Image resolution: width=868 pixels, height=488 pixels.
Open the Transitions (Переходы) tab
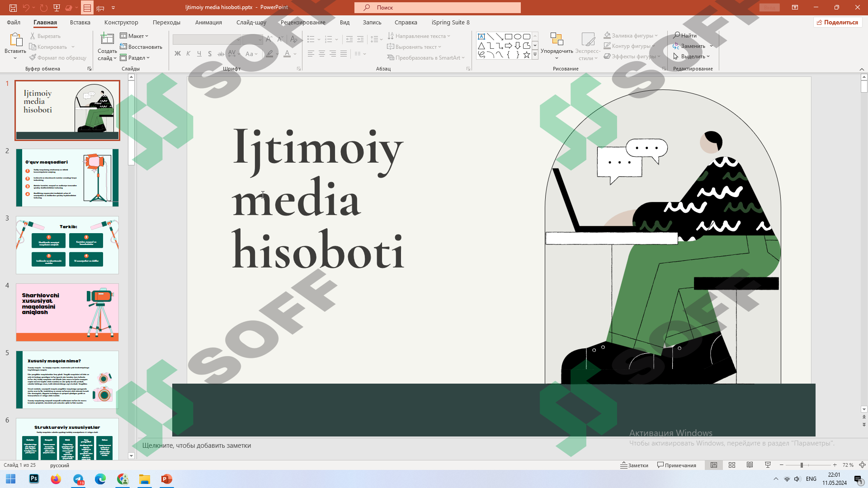166,22
